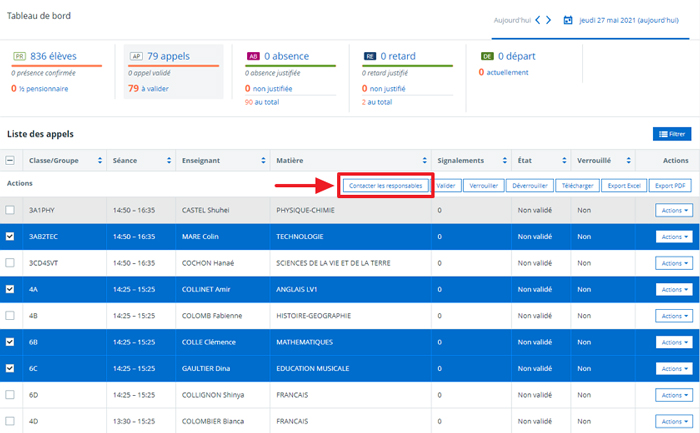Go to the previous day arrow
The width and height of the screenshot is (700, 433).
tap(538, 19)
